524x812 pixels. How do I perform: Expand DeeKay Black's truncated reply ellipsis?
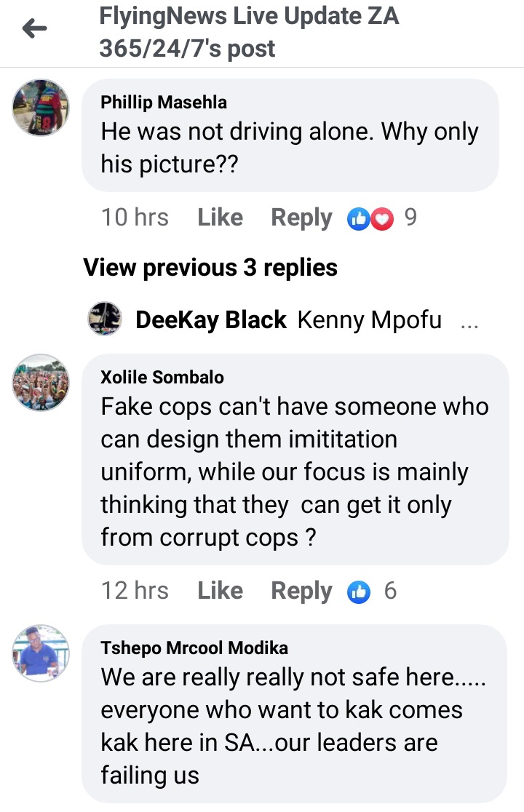[469, 320]
